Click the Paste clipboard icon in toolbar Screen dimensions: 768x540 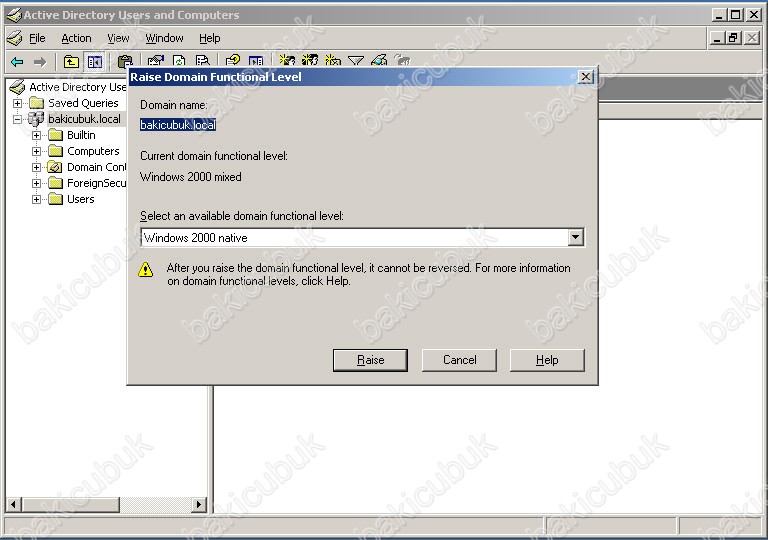125,62
